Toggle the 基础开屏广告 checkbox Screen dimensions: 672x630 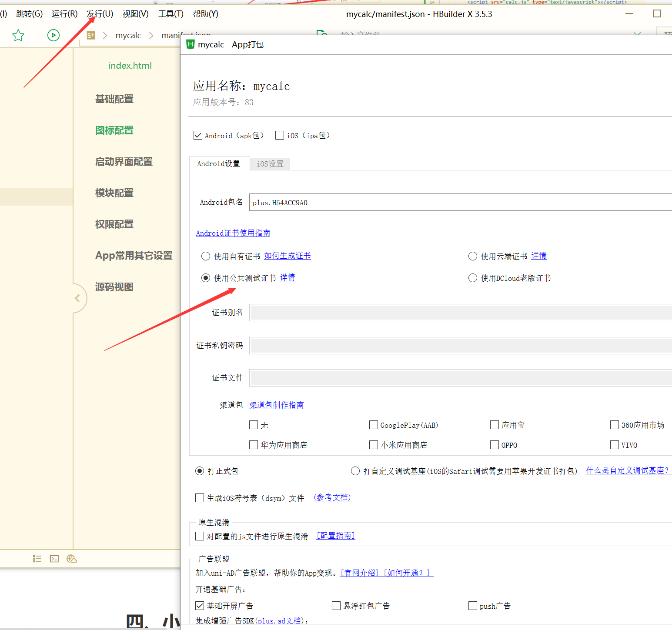point(200,606)
